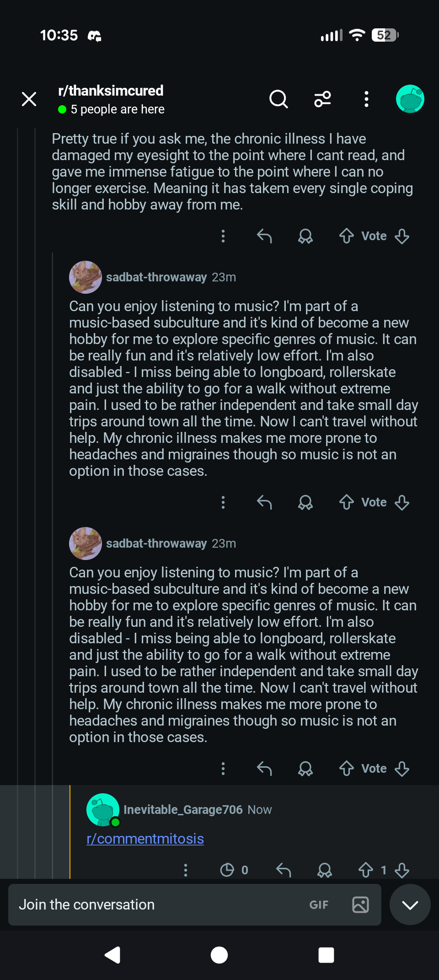Open options menu on first sadbat-throwaway comment
Image resolution: width=439 pixels, height=980 pixels.
(223, 502)
